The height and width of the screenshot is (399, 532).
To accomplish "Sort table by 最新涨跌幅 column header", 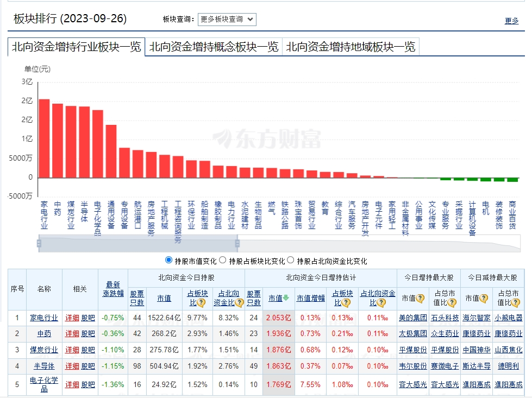I will [113, 289].
